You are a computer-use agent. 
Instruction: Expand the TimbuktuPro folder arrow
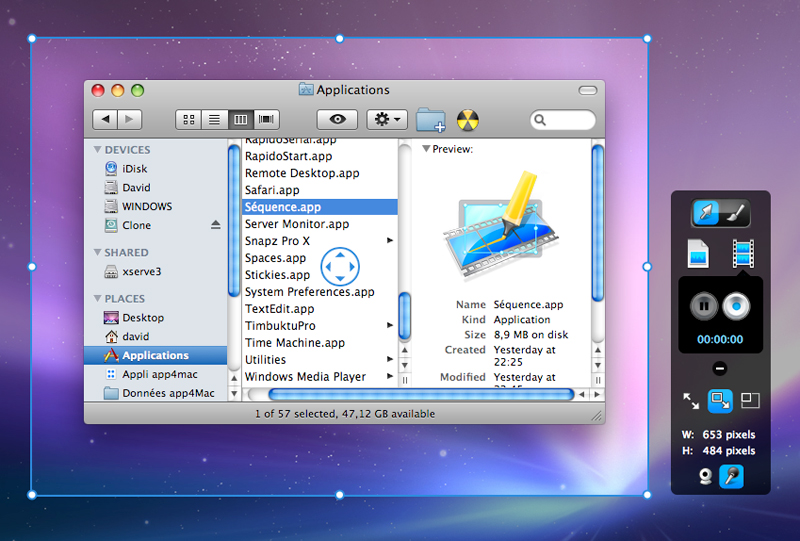pyautogui.click(x=390, y=325)
